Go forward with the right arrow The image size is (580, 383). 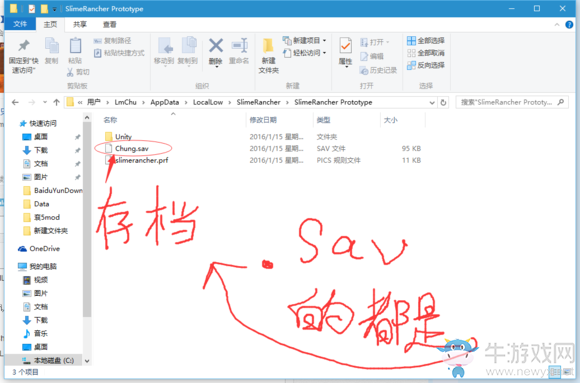[32, 102]
